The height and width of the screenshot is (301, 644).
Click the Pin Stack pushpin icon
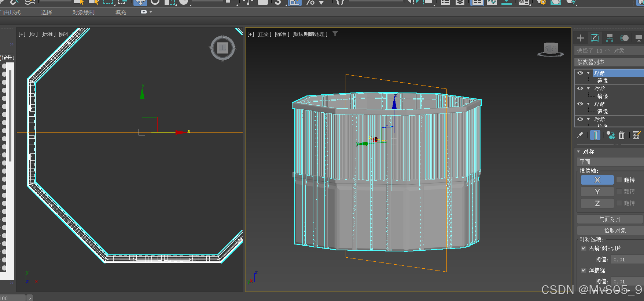click(x=580, y=135)
